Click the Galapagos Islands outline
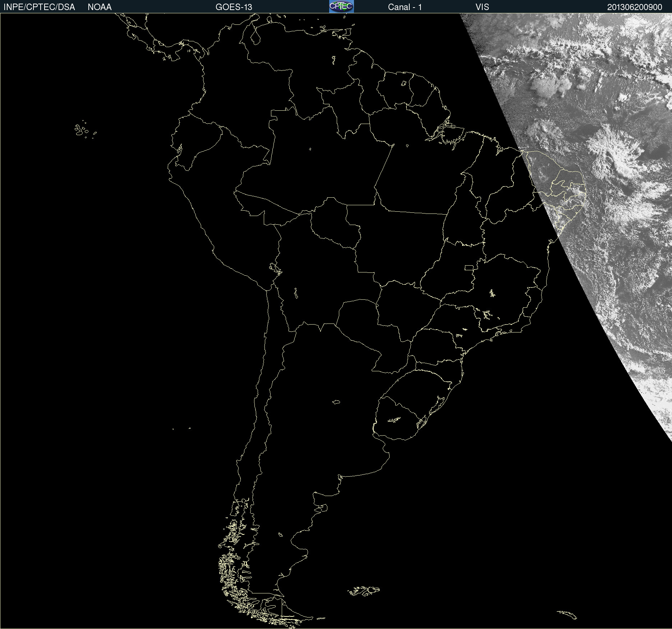Image resolution: width=672 pixels, height=629 pixels. pyautogui.click(x=85, y=130)
